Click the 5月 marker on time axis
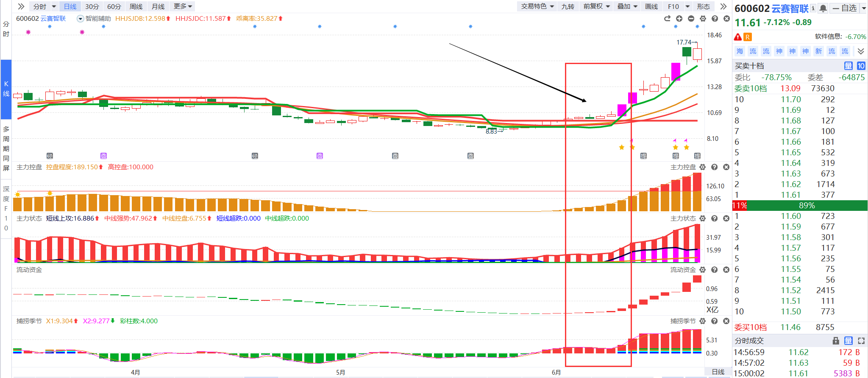This screenshot has width=868, height=378. (340, 372)
